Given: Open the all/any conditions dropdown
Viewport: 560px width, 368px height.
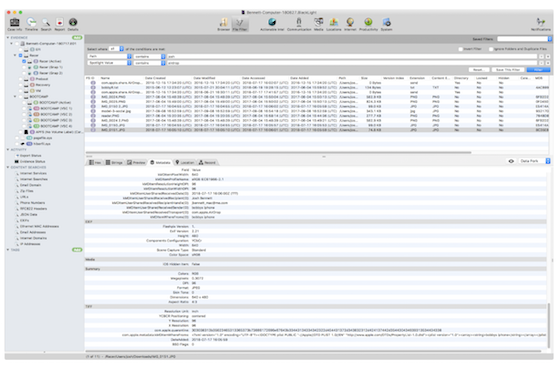Looking at the screenshot, I should click(x=116, y=49).
